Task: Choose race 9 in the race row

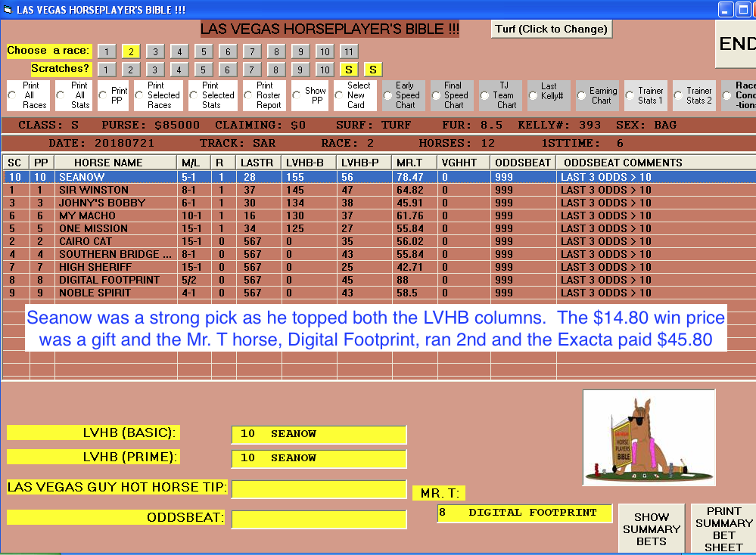Action: pyautogui.click(x=300, y=51)
